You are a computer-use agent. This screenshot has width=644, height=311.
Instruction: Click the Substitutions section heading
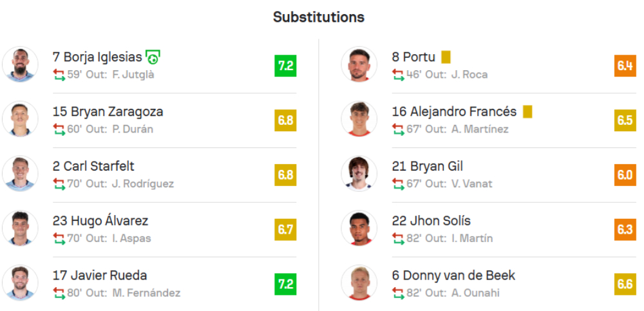pos(319,17)
